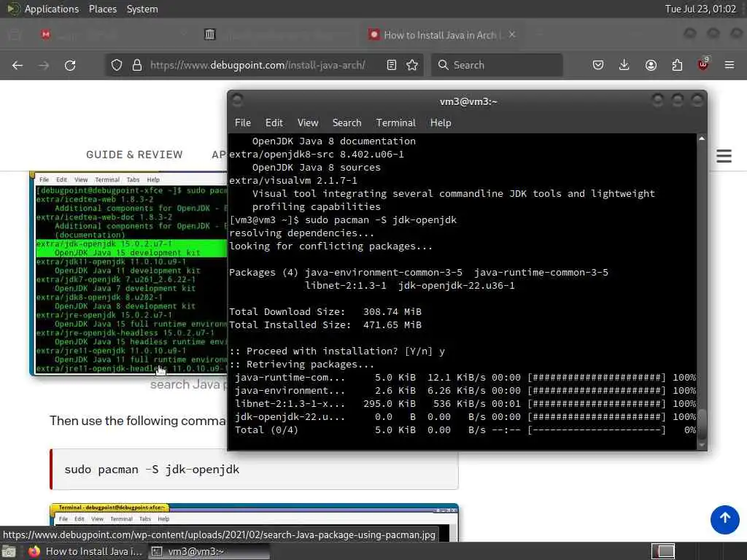Screen dimensions: 747x560
Task: Open the extensions puzzle icon
Action: [677, 65]
